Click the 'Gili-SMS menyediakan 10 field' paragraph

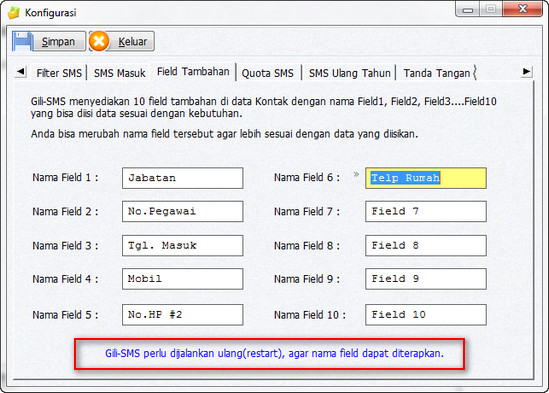tap(263, 107)
